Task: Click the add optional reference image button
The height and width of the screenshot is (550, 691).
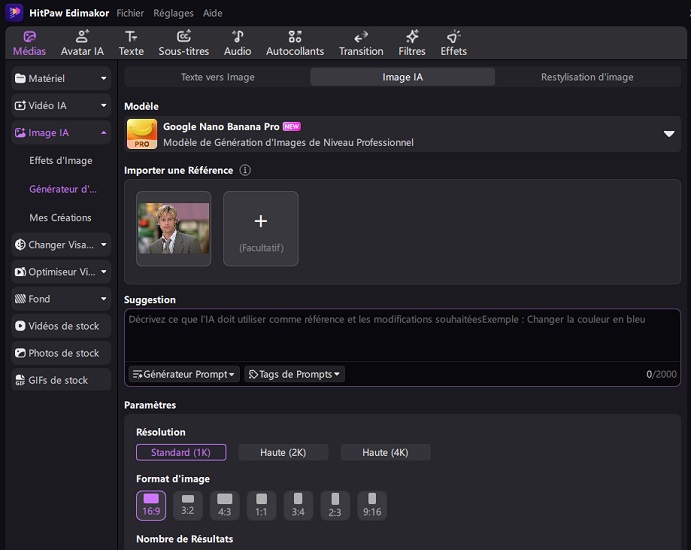Action: [260, 228]
